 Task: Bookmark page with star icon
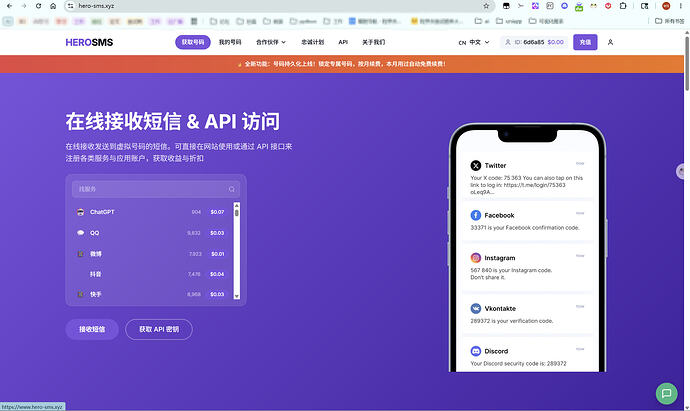(486, 6)
